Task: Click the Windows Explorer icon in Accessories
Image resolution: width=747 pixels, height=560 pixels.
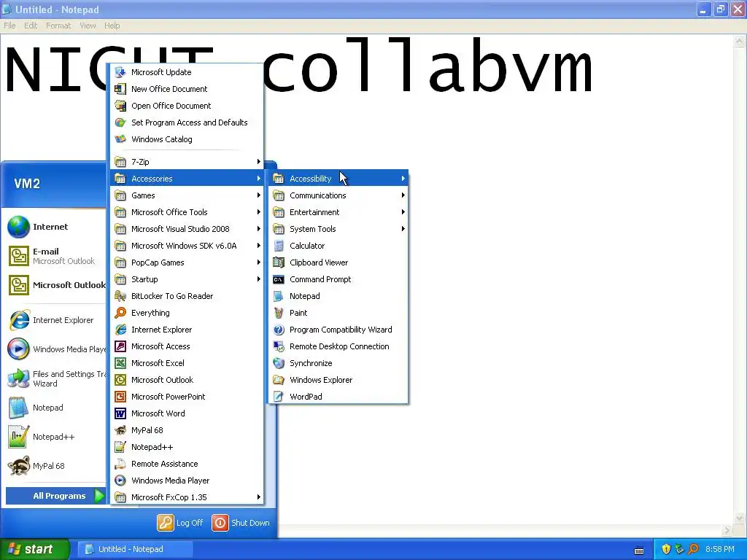Action: (279, 380)
